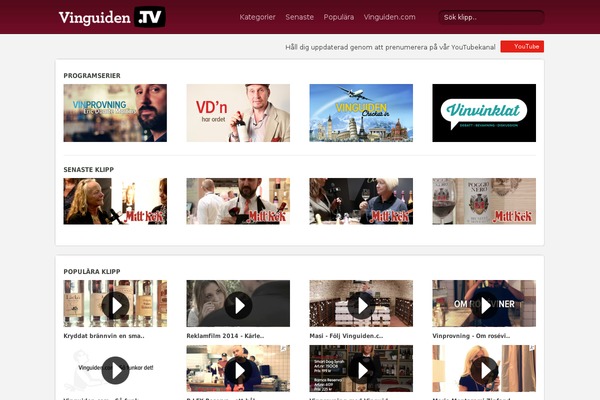Play the Reklamfilm 2014 clip
600x400 pixels.
click(238, 305)
